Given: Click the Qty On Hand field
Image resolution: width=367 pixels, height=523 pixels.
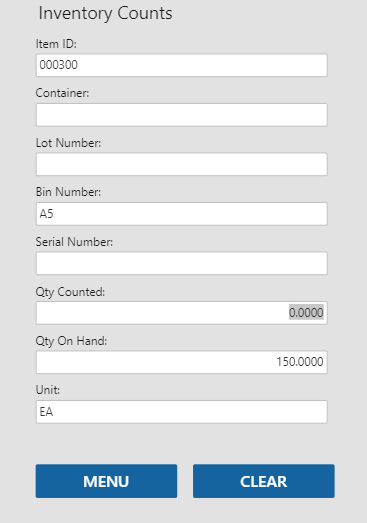Looking at the screenshot, I should [181, 362].
